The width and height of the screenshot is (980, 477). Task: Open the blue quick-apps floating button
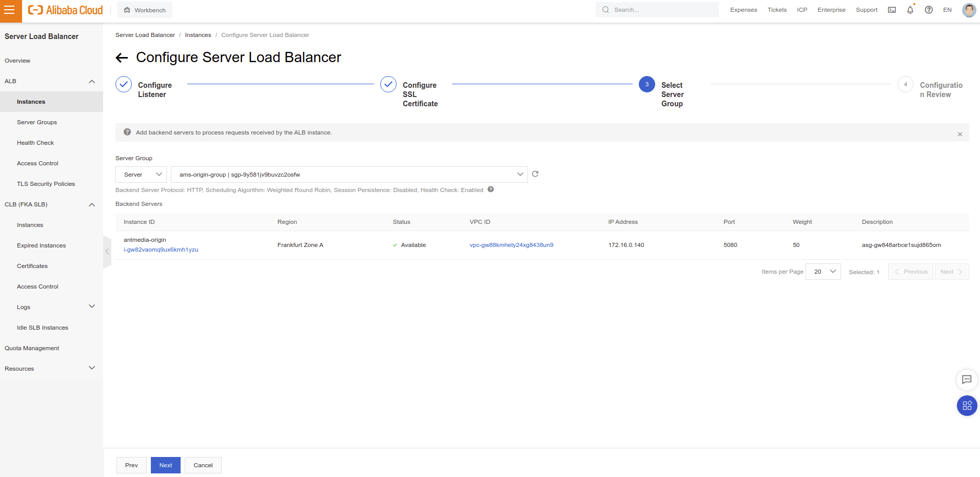(967, 406)
